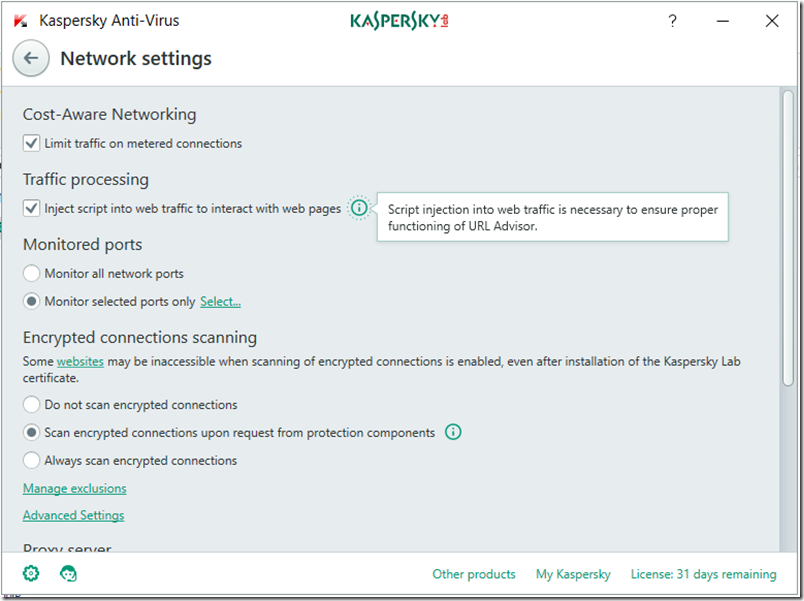Select Monitor all network ports
Screen dimensions: 804x601
click(x=31, y=273)
